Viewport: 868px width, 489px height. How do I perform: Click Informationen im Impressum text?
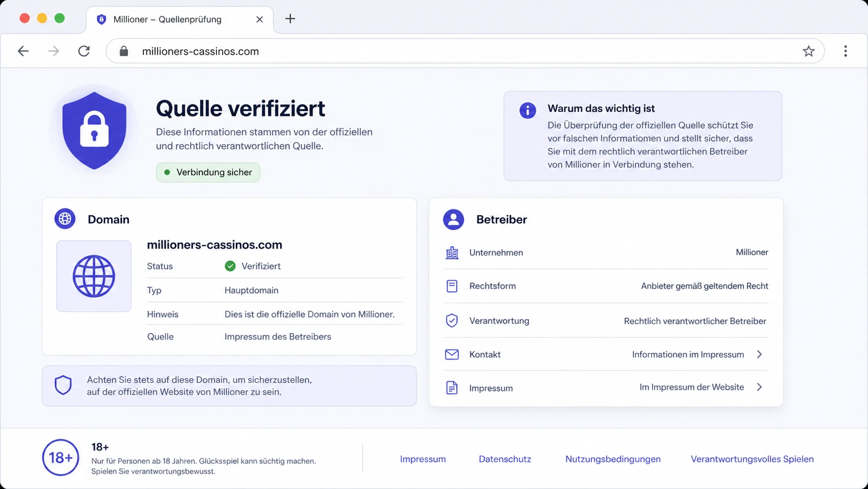[688, 354]
